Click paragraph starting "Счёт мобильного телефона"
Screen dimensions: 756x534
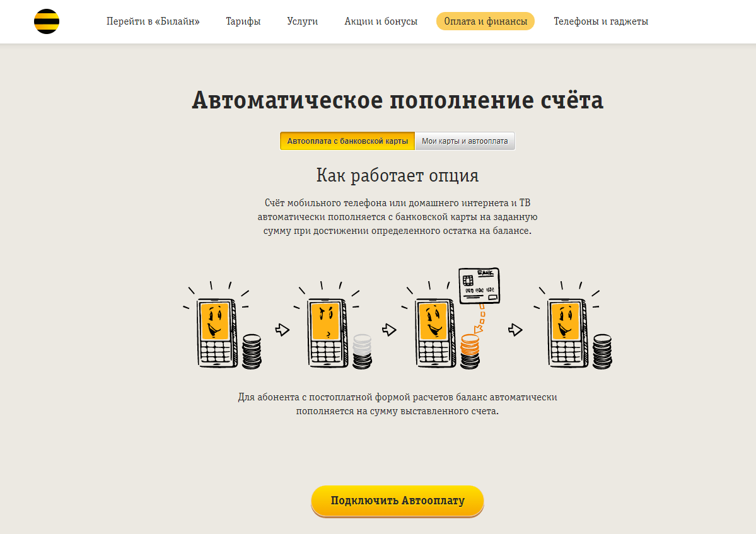[x=397, y=217]
